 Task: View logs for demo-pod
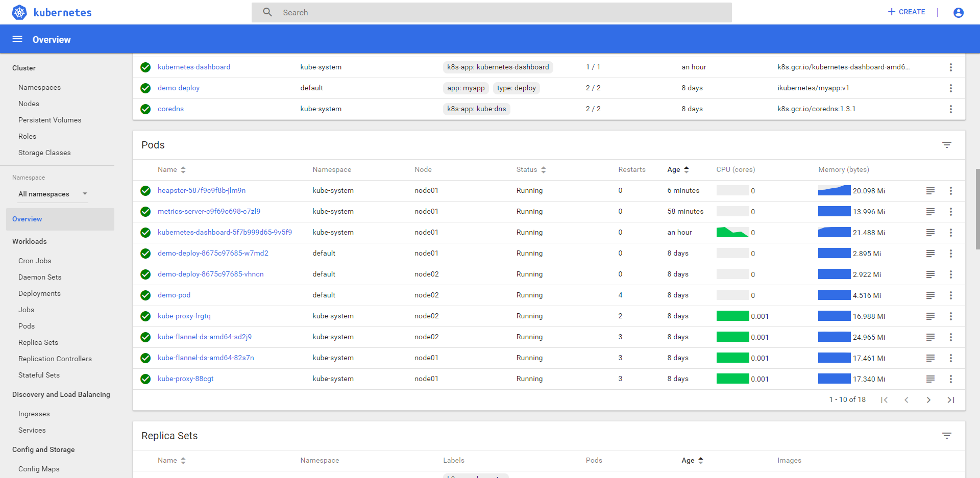930,295
